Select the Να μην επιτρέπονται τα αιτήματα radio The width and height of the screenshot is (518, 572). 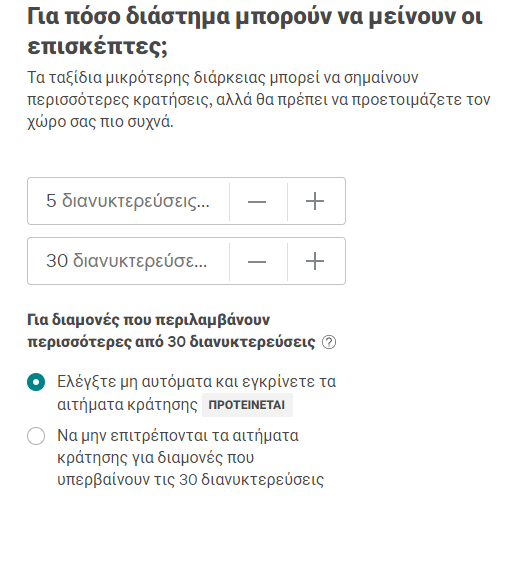[36, 436]
